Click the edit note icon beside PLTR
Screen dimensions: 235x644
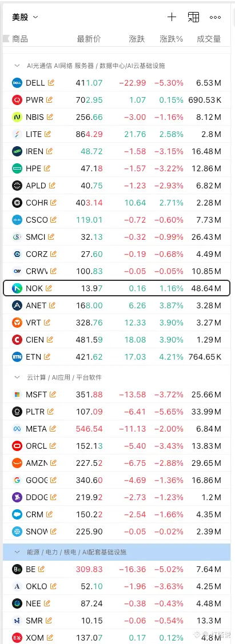(x=51, y=411)
